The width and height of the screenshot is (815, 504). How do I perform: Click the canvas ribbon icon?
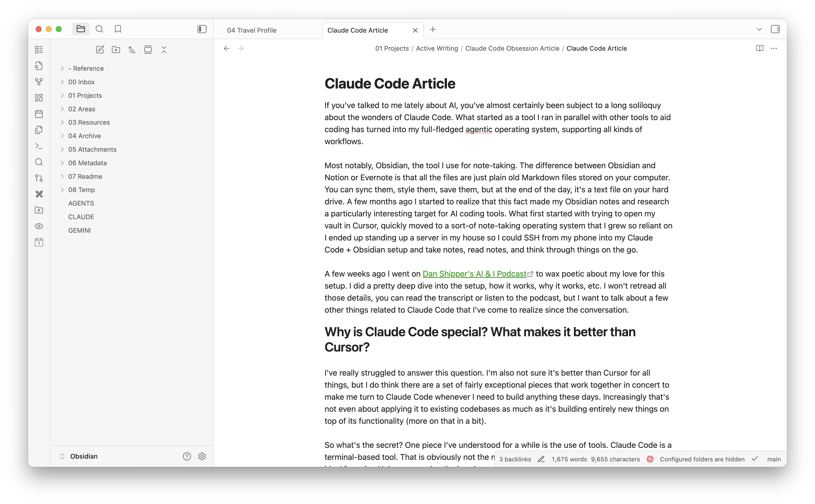[x=39, y=98]
